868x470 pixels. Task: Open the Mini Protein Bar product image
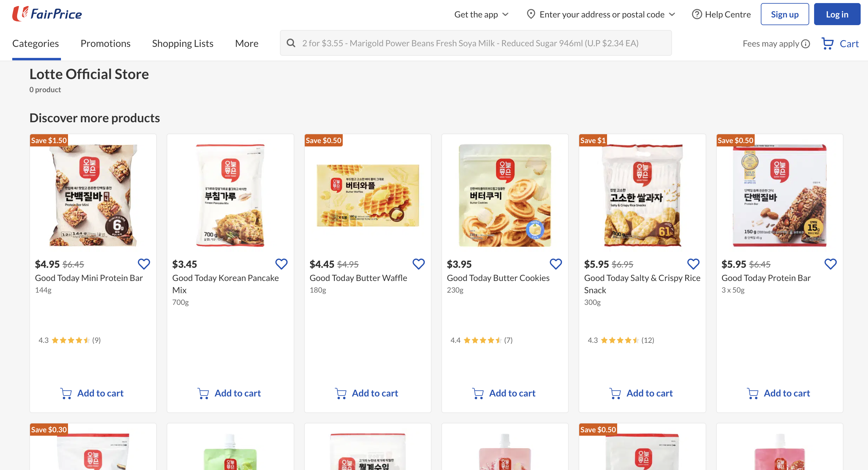point(93,195)
